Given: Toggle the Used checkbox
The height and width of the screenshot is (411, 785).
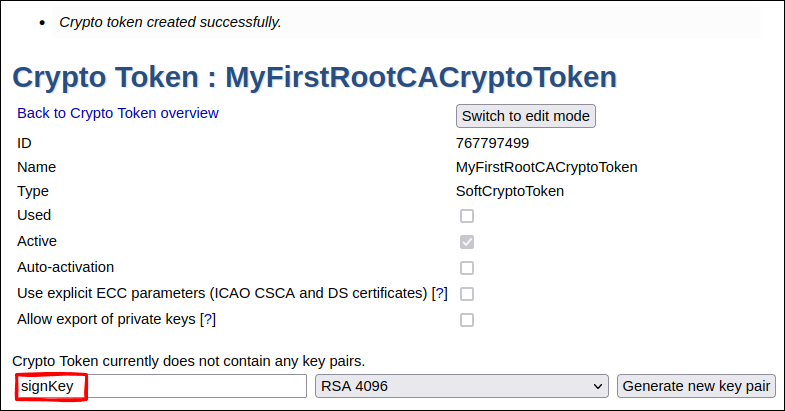Looking at the screenshot, I should coord(467,216).
